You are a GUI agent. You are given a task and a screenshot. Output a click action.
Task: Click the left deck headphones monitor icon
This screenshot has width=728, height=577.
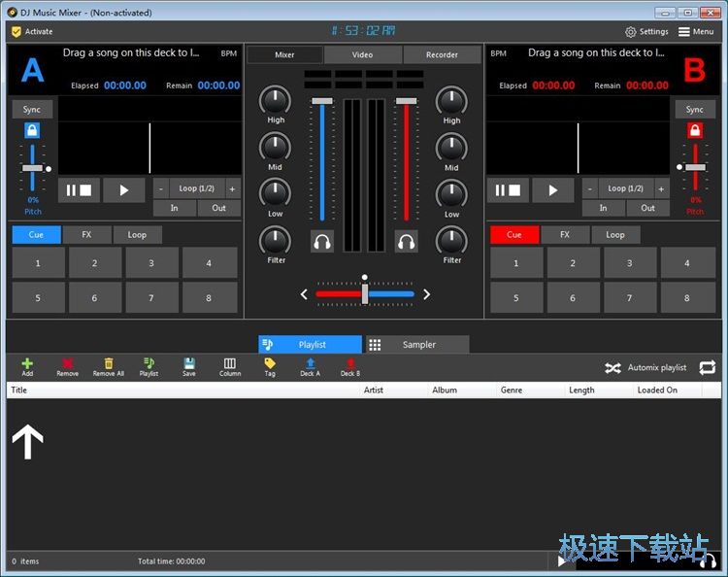click(x=322, y=242)
